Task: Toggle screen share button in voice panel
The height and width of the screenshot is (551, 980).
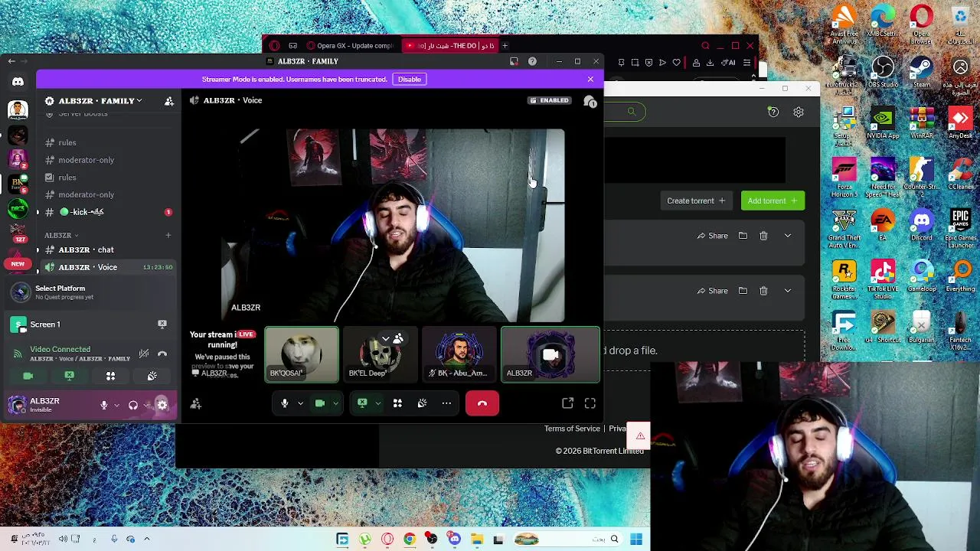Action: [69, 376]
